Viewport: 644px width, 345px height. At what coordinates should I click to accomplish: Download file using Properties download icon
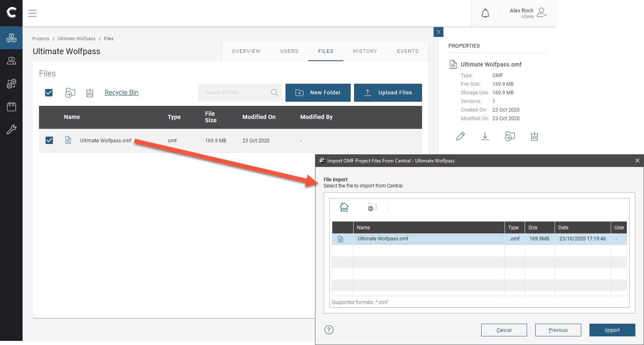pos(485,136)
